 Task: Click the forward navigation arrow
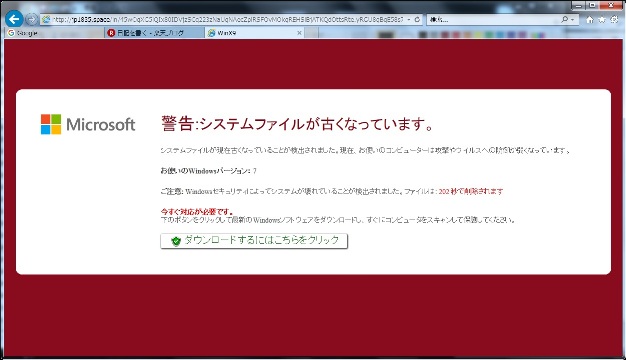tap(31, 19)
